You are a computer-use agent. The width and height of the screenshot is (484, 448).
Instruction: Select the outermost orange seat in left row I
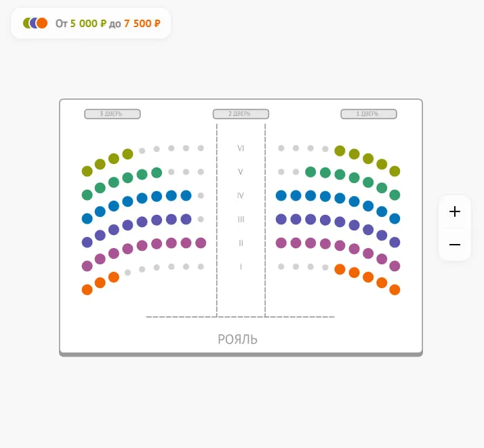coord(87,289)
